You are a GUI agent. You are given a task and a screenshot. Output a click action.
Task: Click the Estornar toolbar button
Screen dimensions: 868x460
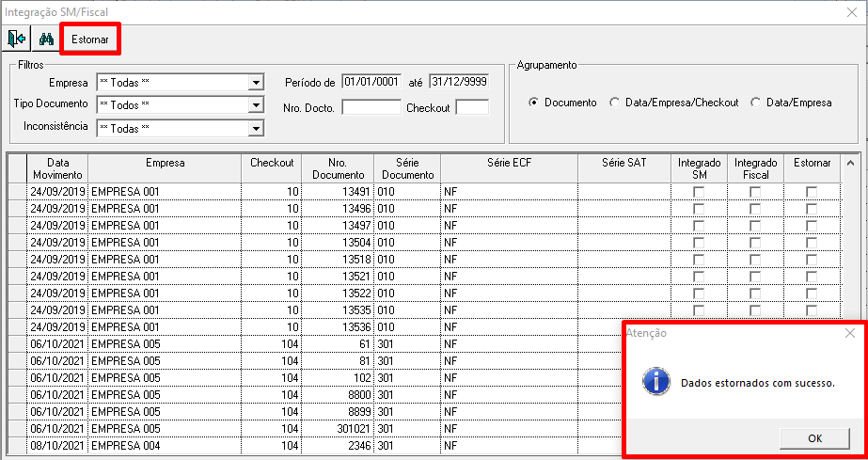(90, 40)
